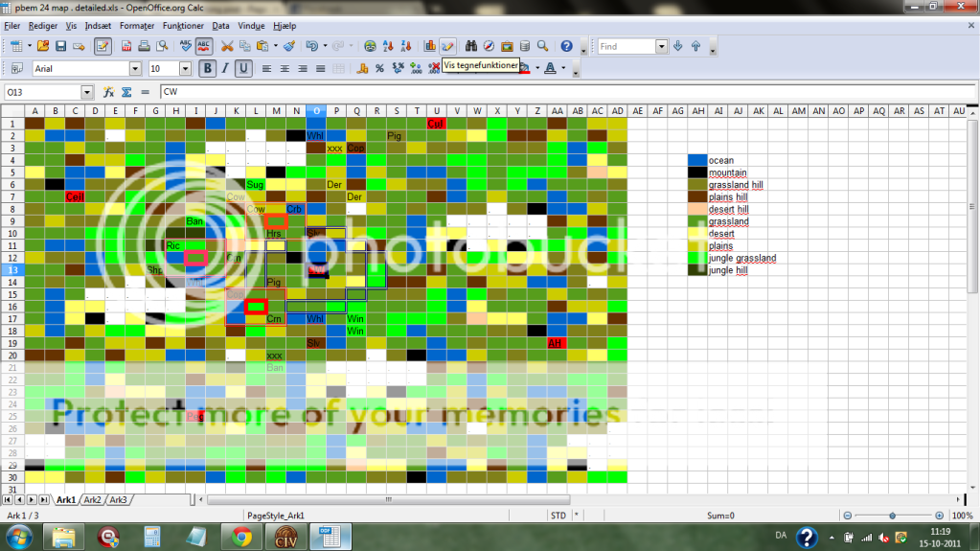
Task: Toggle Italic formatting
Action: (225, 69)
